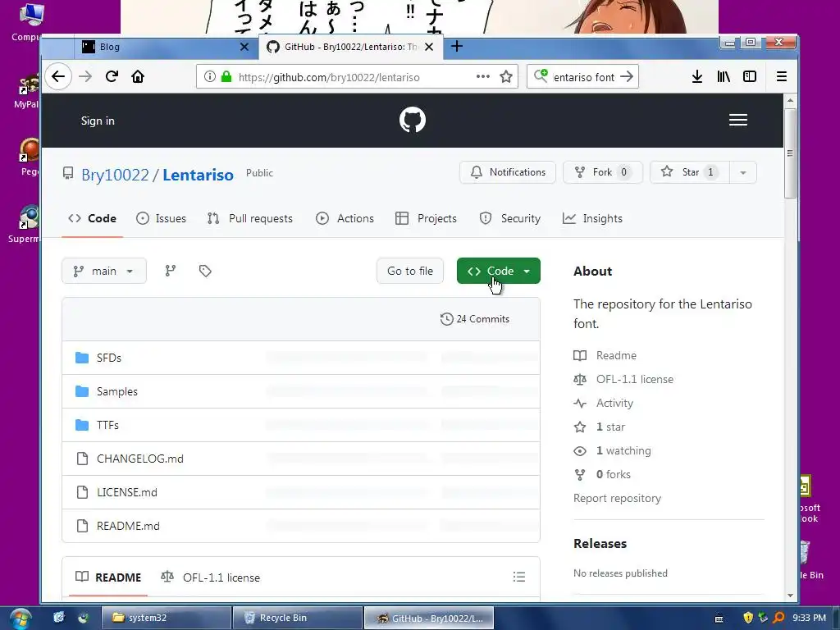Click the browser forward arrow

[x=85, y=76]
